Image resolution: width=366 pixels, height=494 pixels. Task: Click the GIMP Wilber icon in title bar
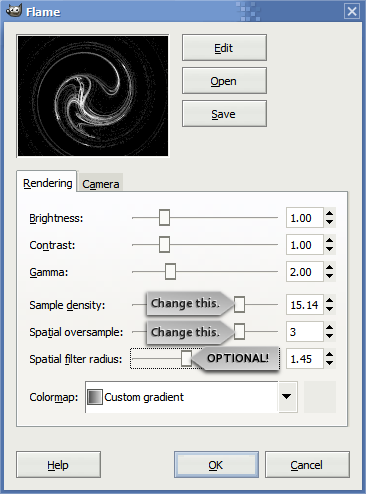coord(14,11)
